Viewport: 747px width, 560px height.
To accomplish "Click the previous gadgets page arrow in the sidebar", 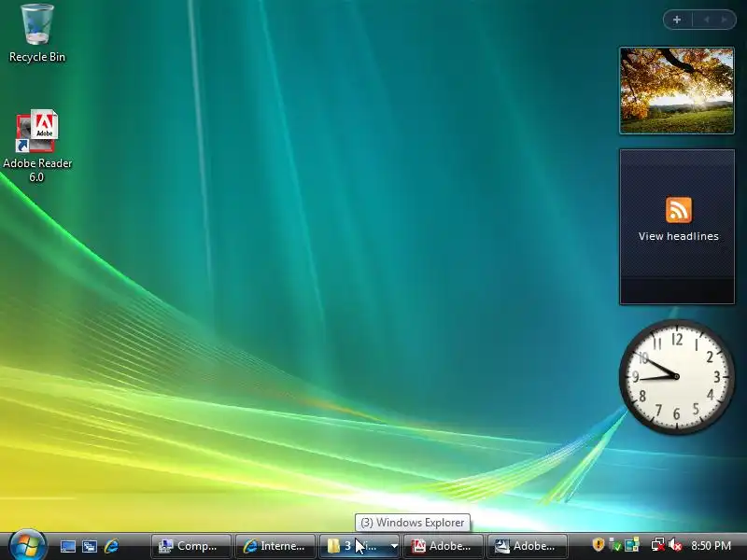I will point(707,20).
